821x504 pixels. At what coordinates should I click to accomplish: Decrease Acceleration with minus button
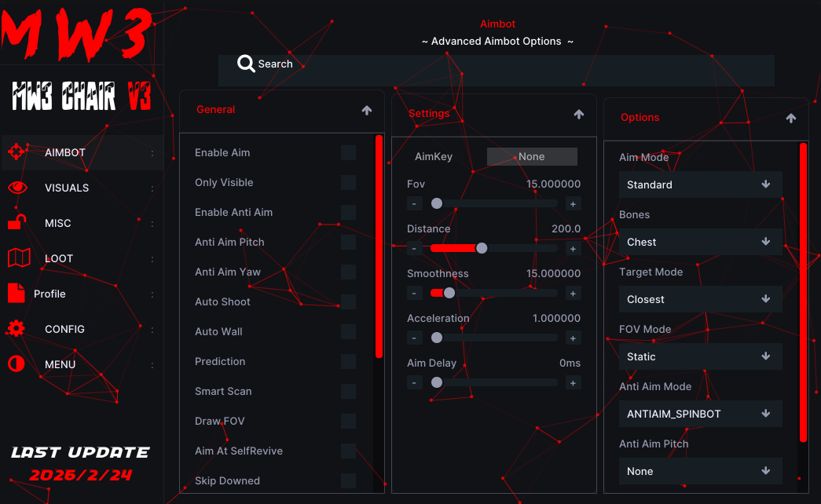pos(414,338)
